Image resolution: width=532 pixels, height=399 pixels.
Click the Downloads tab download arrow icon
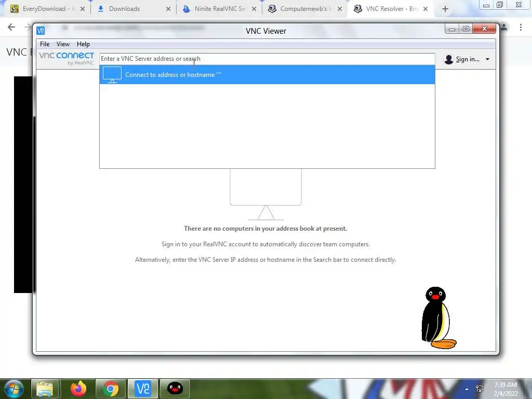(x=100, y=9)
